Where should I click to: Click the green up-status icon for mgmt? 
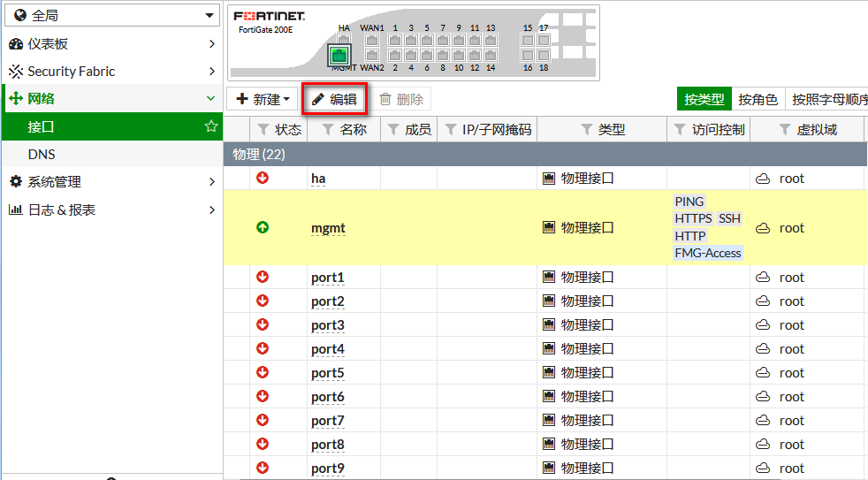[x=263, y=227]
